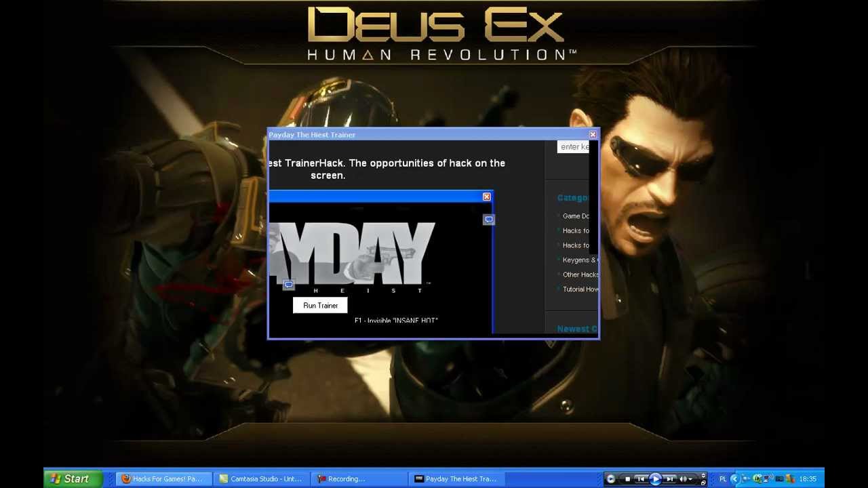Click the green round tray icon
The height and width of the screenshot is (488, 868).
point(757,479)
